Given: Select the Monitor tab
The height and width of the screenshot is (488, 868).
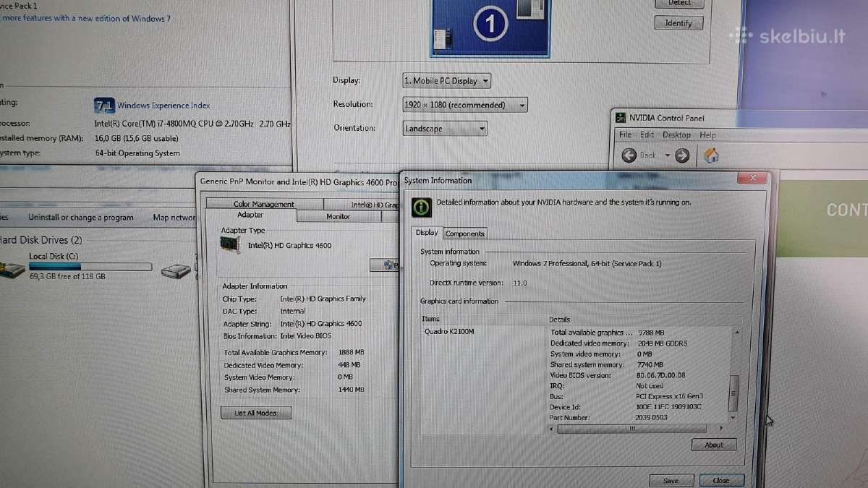Looking at the screenshot, I should 338,216.
